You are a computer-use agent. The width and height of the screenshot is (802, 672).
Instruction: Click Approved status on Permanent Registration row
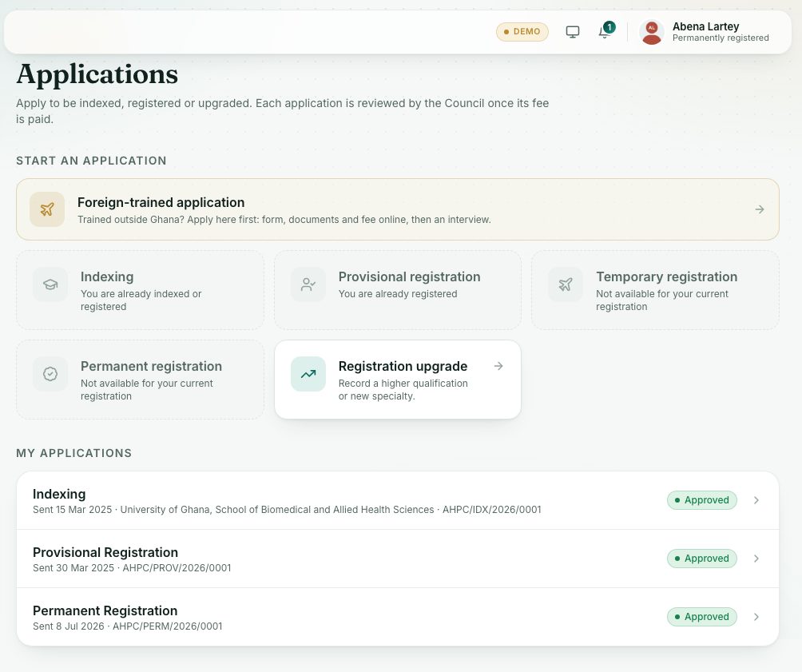[x=701, y=617]
